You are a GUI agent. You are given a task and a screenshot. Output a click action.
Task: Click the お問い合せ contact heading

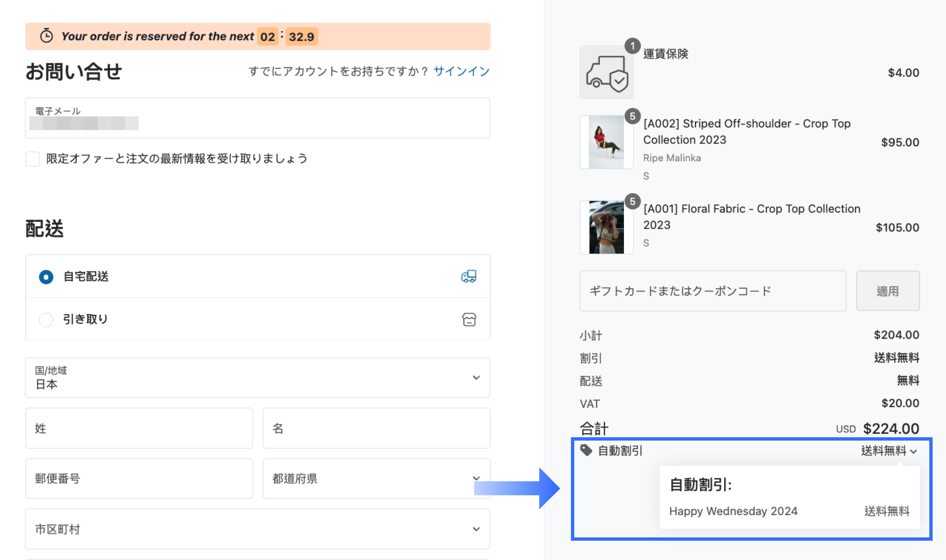73,72
